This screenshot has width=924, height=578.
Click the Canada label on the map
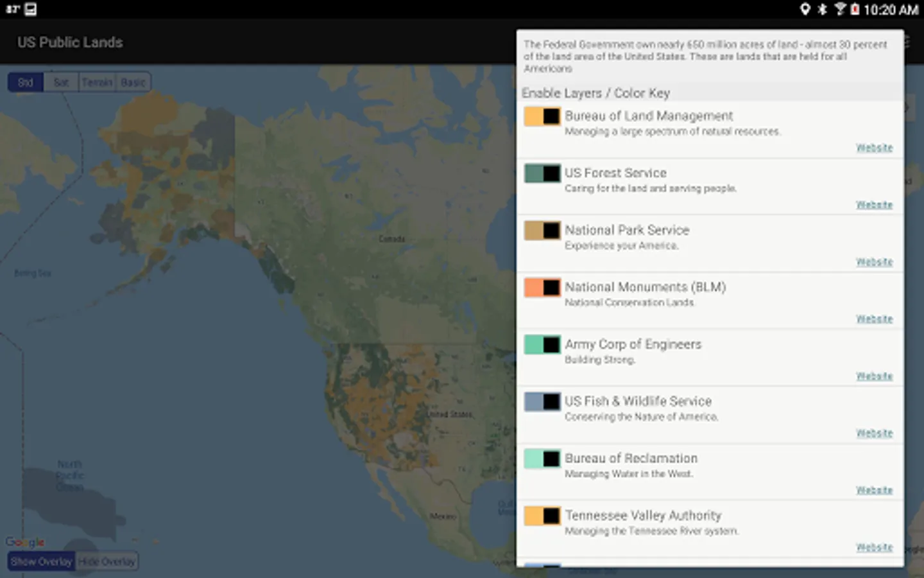(x=391, y=239)
